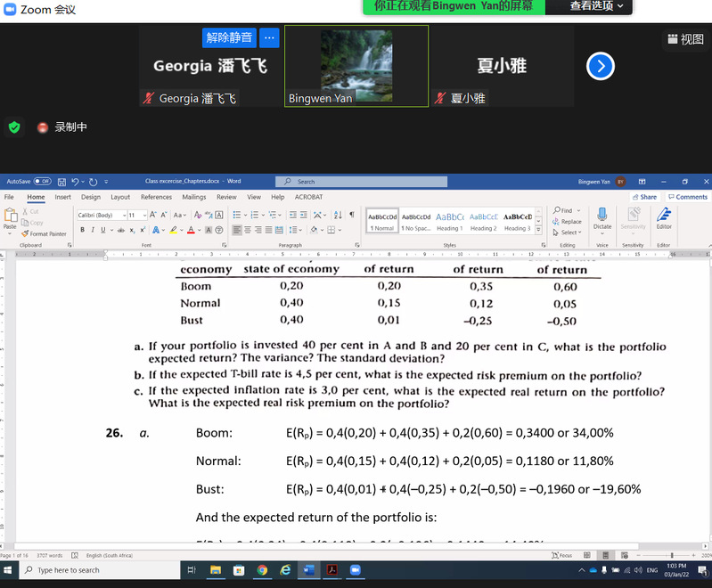Toggle the show paragraph marks button
This screenshot has height=588, width=712.
tap(353, 215)
